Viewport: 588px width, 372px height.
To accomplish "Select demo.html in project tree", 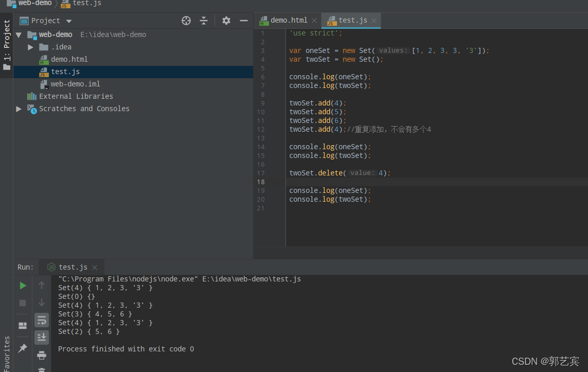I will click(x=69, y=59).
